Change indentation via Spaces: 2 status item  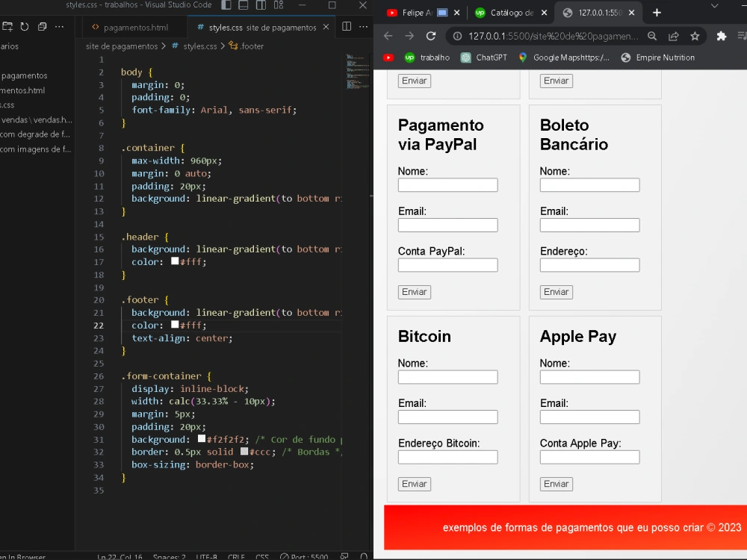pos(169,556)
